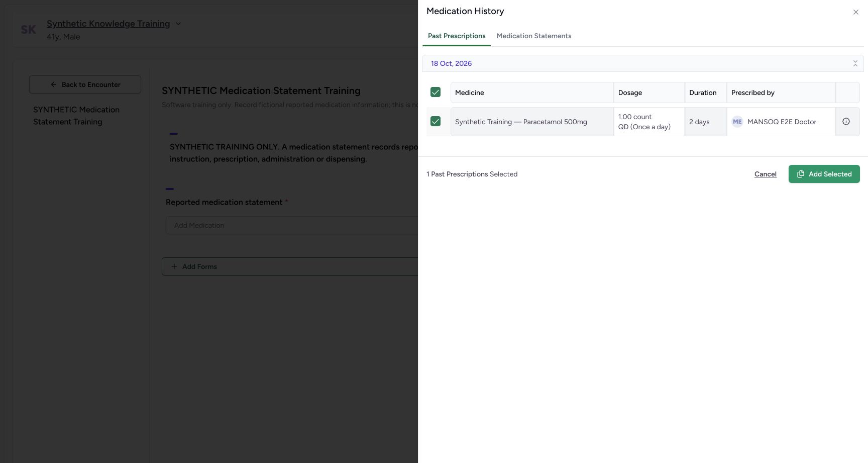
Task: Click MANSOQ E2E Doctor name
Action: click(x=782, y=122)
